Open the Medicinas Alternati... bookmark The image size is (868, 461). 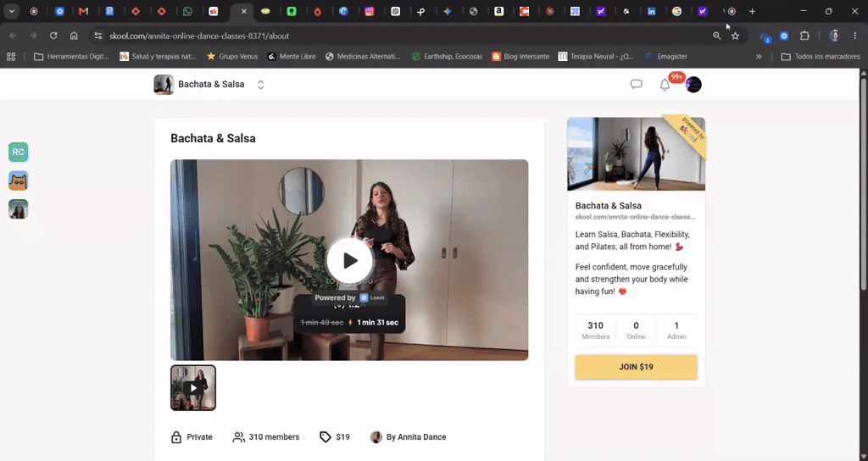(363, 57)
